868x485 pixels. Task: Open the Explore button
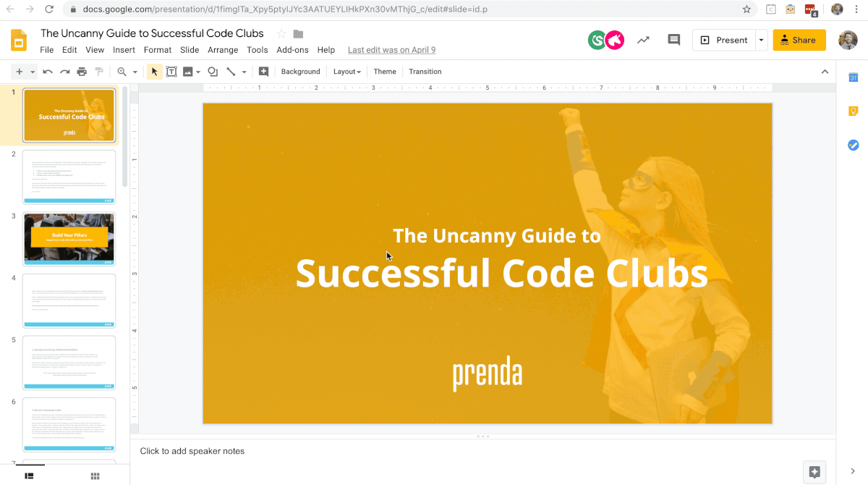pyautogui.click(x=814, y=472)
